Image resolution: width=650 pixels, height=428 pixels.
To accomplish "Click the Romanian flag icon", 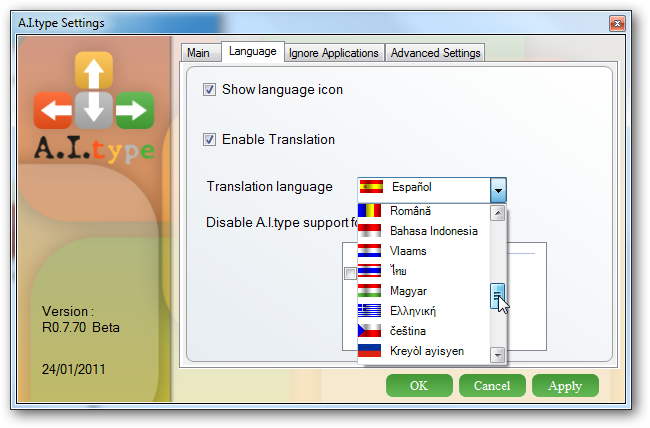I will [369, 210].
